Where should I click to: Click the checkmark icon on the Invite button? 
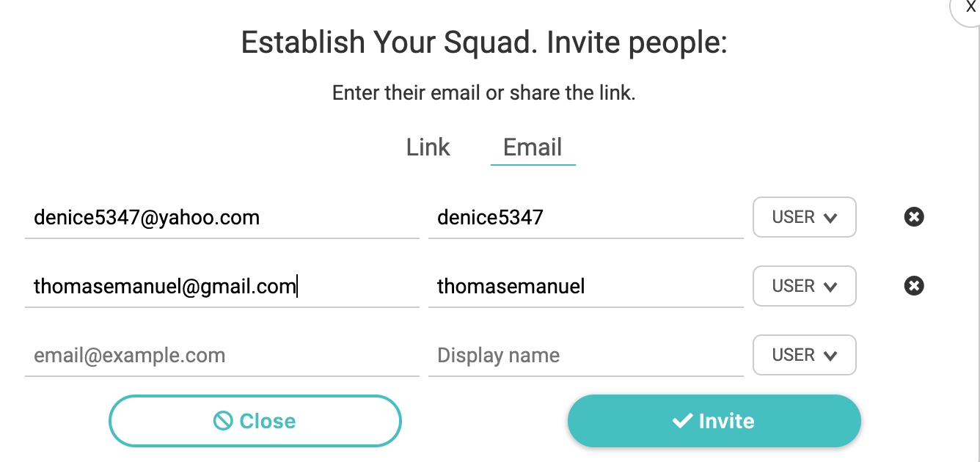pyautogui.click(x=682, y=421)
